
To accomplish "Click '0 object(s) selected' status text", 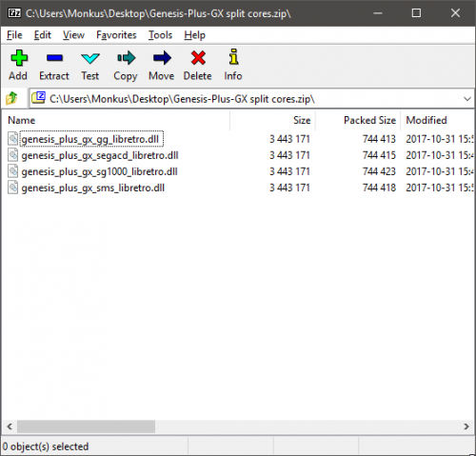I will click(46, 446).
